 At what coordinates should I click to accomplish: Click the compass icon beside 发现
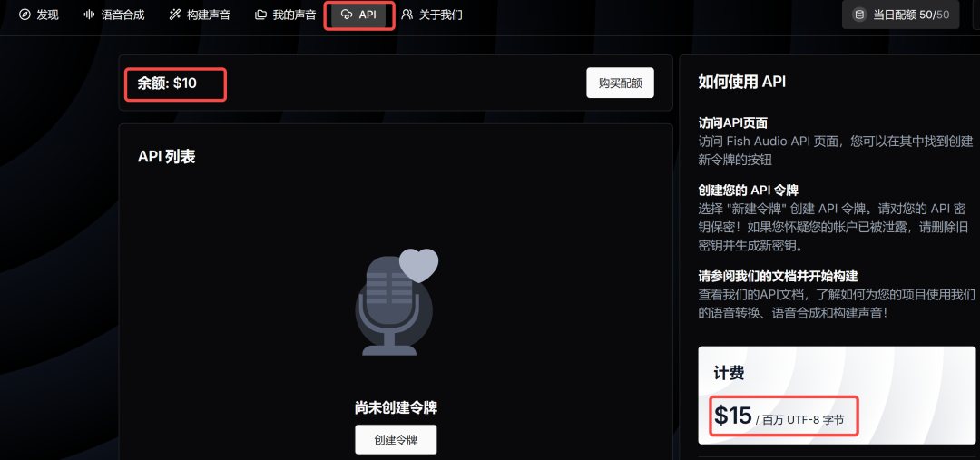point(25,15)
